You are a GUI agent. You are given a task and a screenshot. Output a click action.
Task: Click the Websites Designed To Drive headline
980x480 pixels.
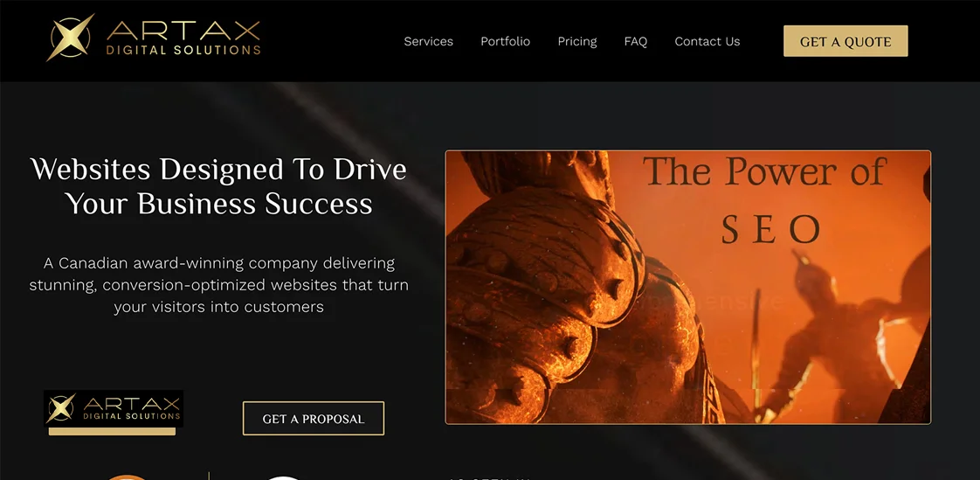tap(218, 186)
